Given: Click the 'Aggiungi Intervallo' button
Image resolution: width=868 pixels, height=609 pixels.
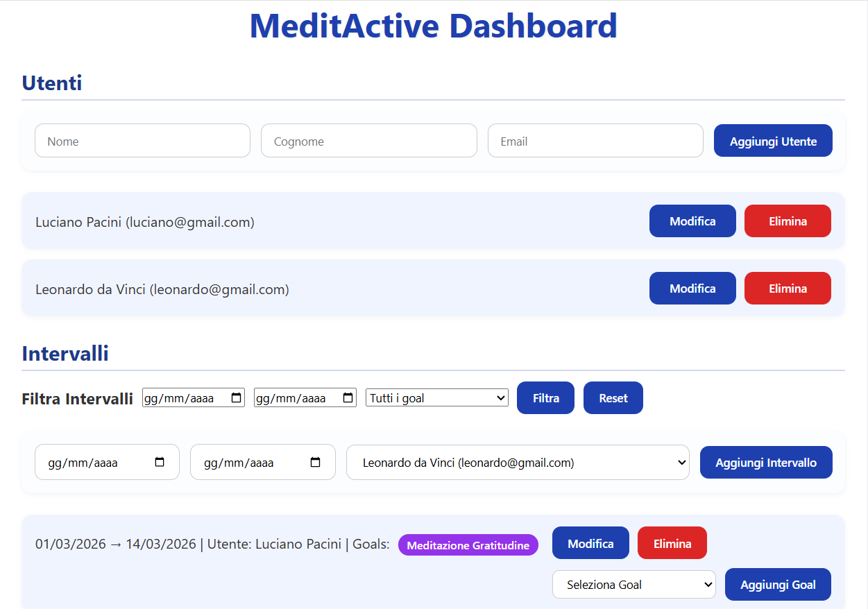Looking at the screenshot, I should (766, 462).
